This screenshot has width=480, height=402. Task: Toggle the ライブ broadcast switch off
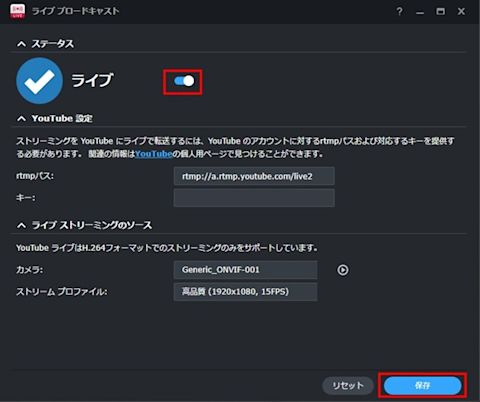click(x=184, y=81)
